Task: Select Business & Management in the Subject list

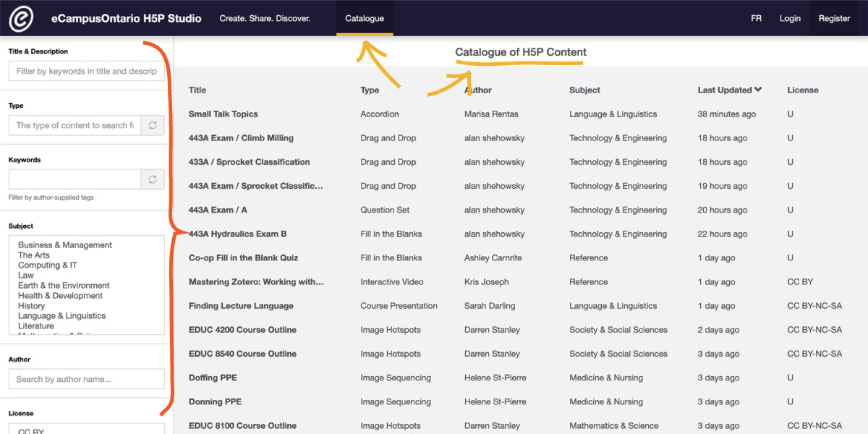Action: point(65,245)
